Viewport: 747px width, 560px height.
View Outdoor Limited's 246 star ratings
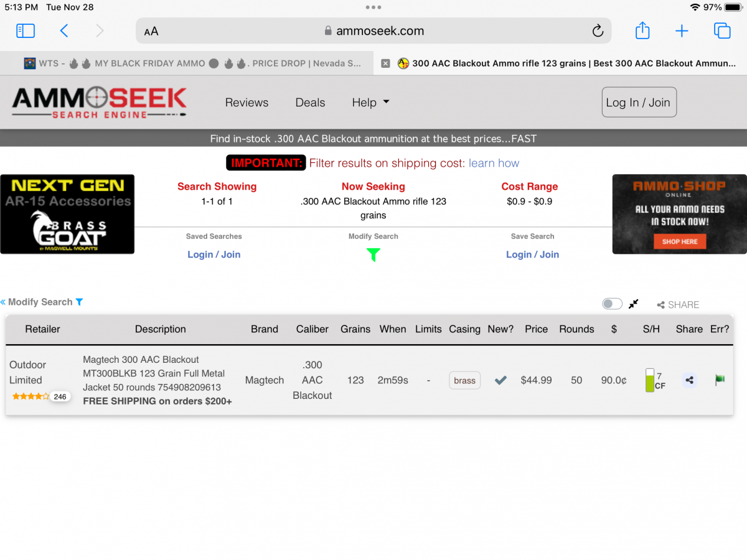click(x=41, y=396)
